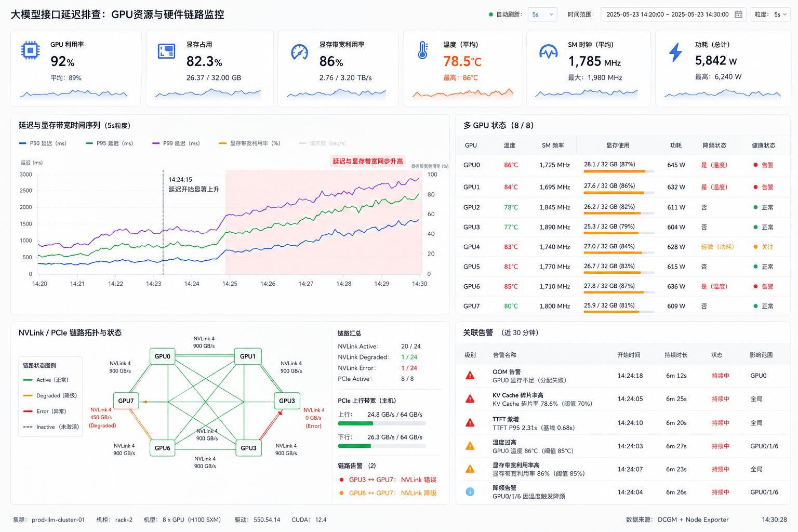The width and height of the screenshot is (798, 532).
Task: Click the orange health dot for GPU4
Action: coord(755,247)
